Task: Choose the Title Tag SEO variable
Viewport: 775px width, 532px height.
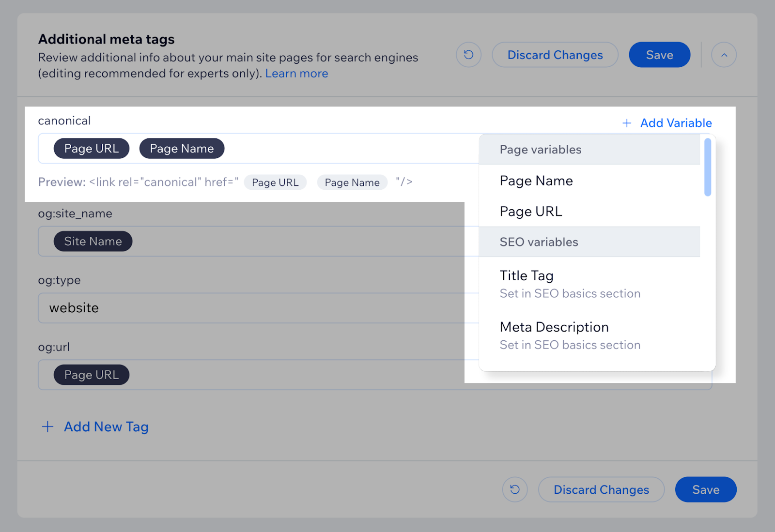Action: [527, 275]
